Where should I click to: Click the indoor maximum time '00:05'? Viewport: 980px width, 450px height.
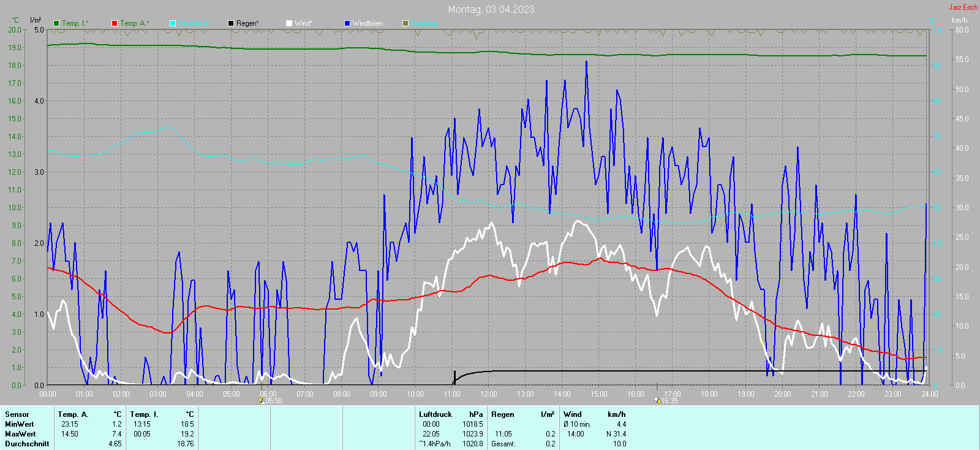point(142,434)
